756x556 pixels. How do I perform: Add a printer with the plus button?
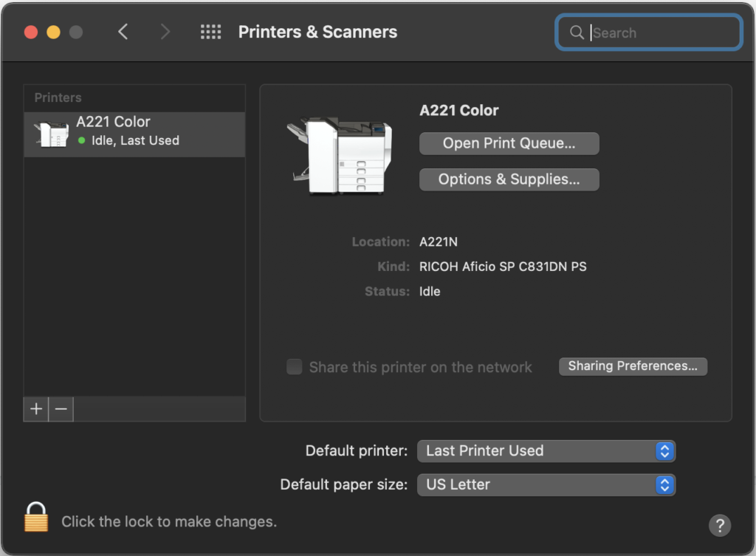point(36,409)
